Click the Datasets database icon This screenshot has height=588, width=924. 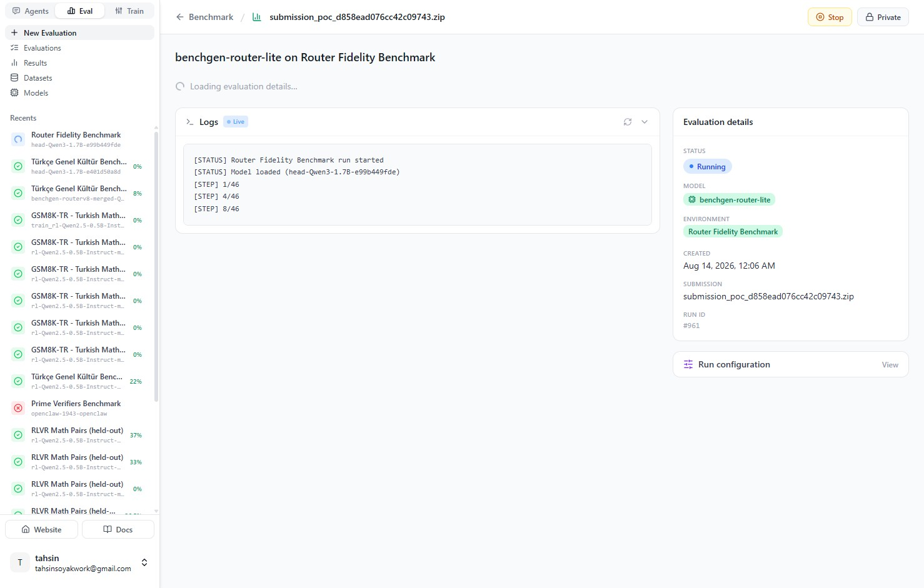pyautogui.click(x=14, y=77)
